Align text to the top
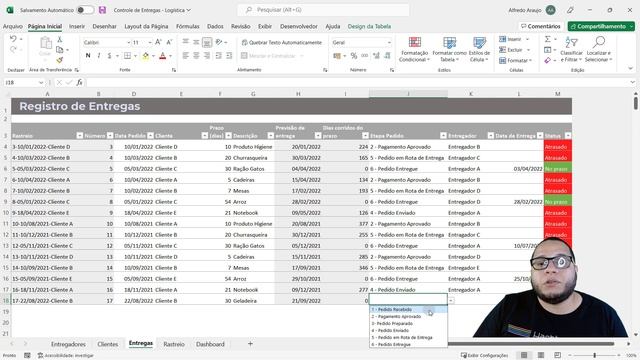This screenshot has width=640, height=360. coord(185,42)
